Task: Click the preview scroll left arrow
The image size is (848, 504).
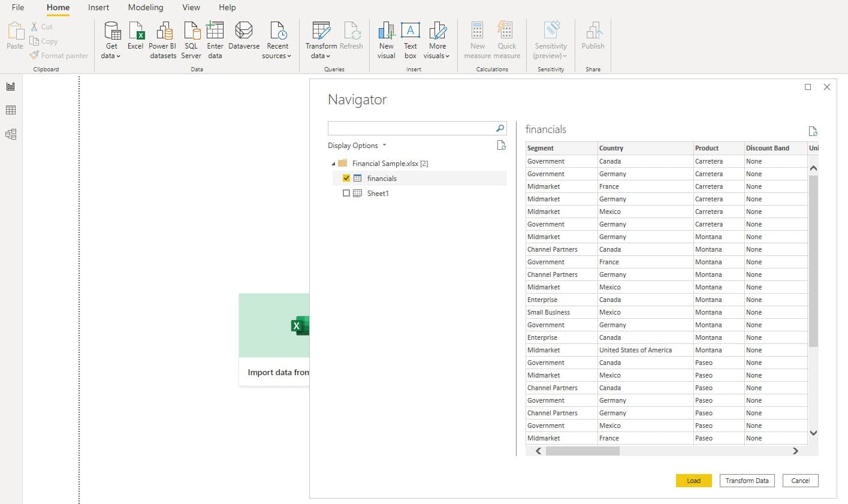Action: pyautogui.click(x=538, y=451)
